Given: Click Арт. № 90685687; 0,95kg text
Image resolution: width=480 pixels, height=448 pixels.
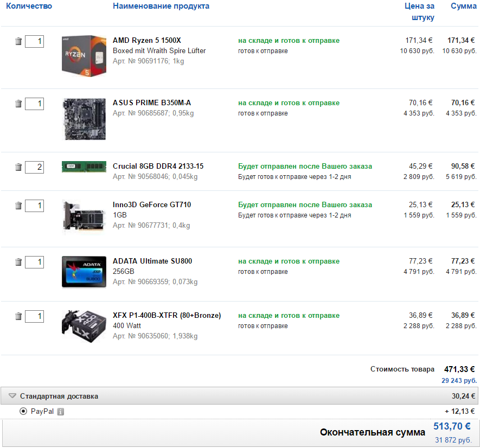Looking at the screenshot, I should (153, 113).
